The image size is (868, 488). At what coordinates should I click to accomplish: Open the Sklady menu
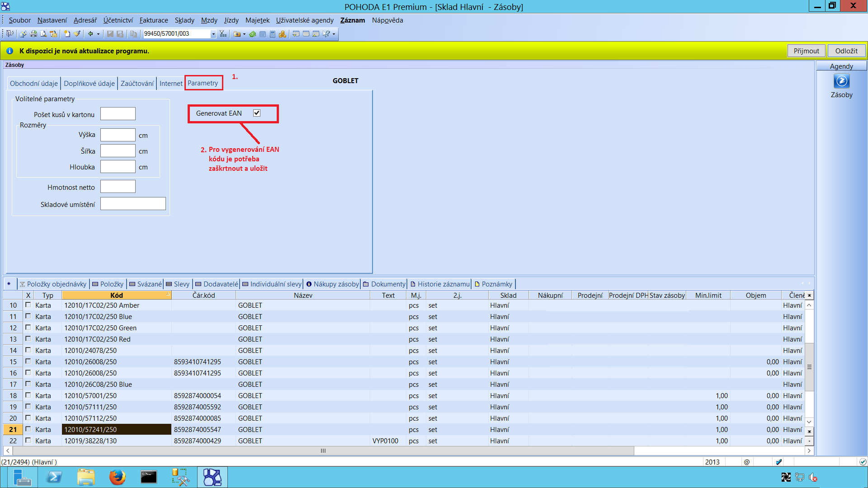(184, 20)
